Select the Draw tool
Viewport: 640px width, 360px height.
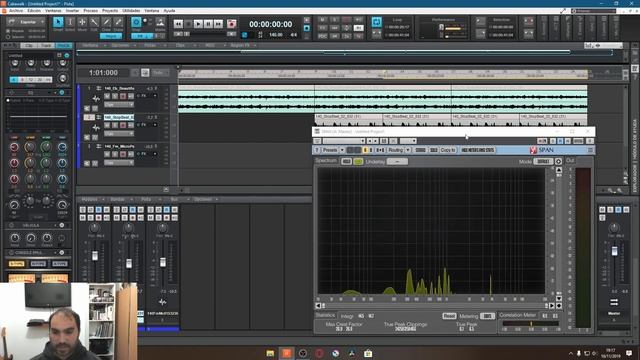coord(106,22)
